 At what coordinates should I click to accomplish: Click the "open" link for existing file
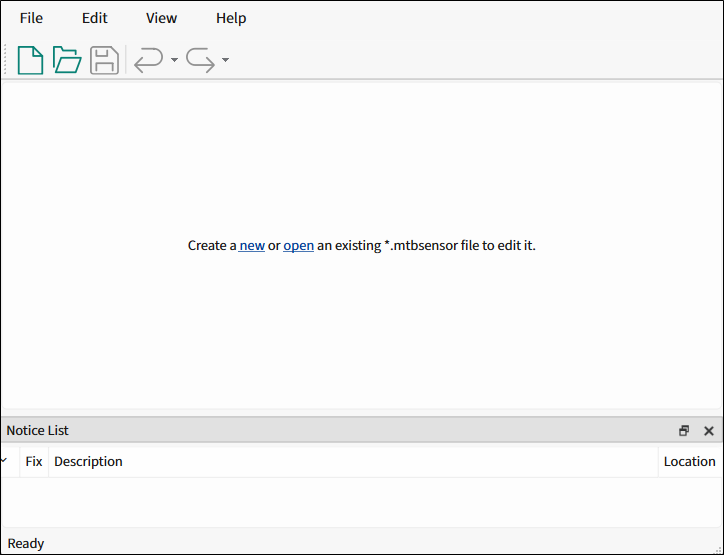(298, 245)
